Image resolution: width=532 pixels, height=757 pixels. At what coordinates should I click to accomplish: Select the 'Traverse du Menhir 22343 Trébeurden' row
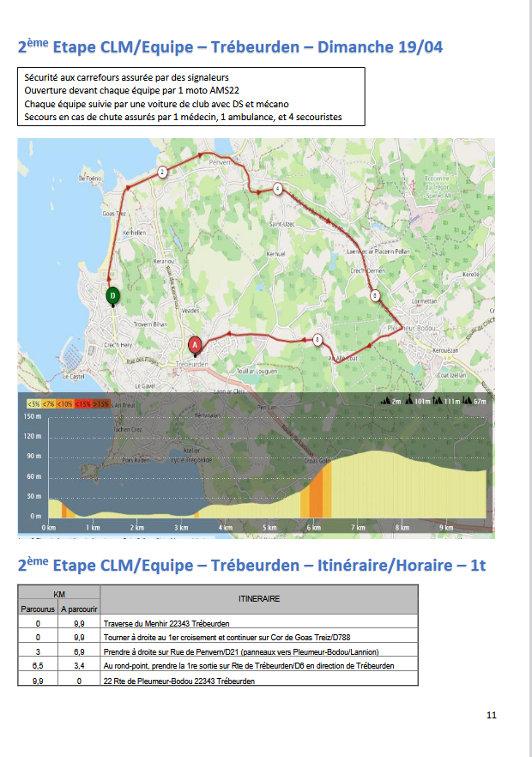[x=258, y=625]
